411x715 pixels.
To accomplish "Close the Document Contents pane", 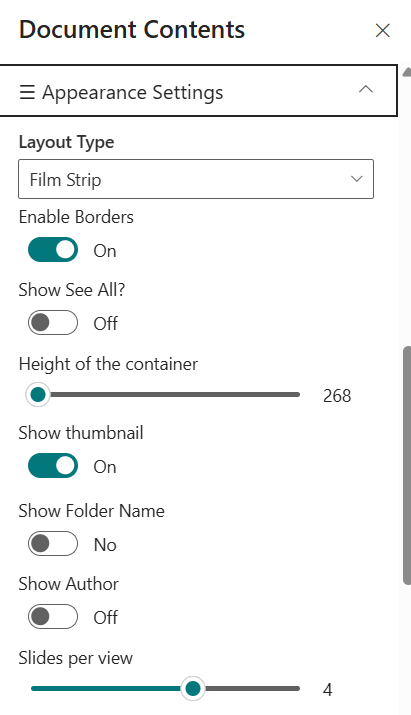I will (x=382, y=31).
